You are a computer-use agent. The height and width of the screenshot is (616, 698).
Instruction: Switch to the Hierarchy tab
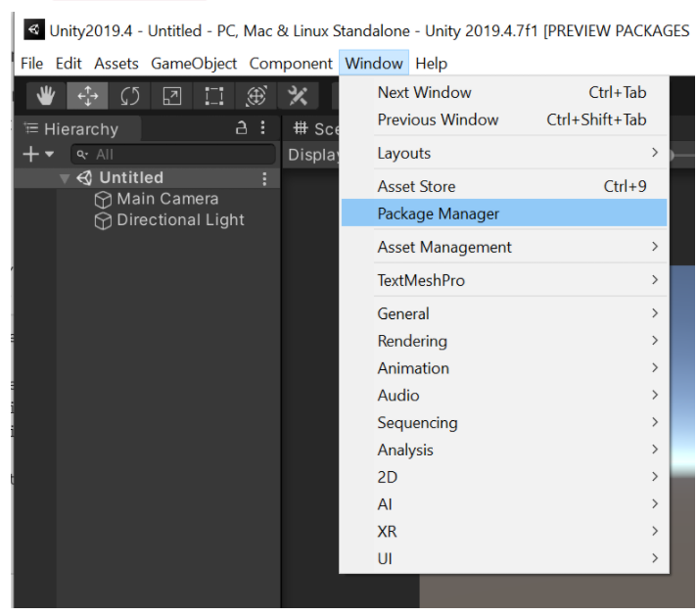click(78, 128)
